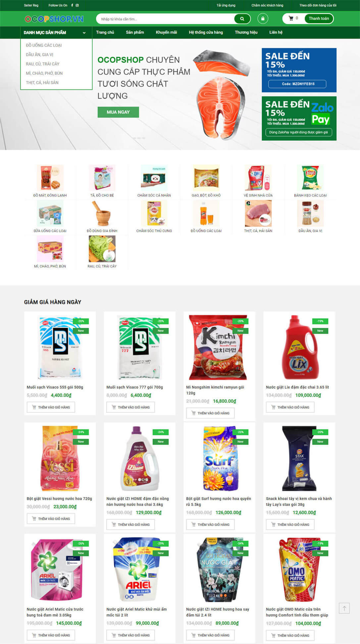Visit the Instagram follow icon
The image size is (360, 644).
pyautogui.click(x=77, y=5)
